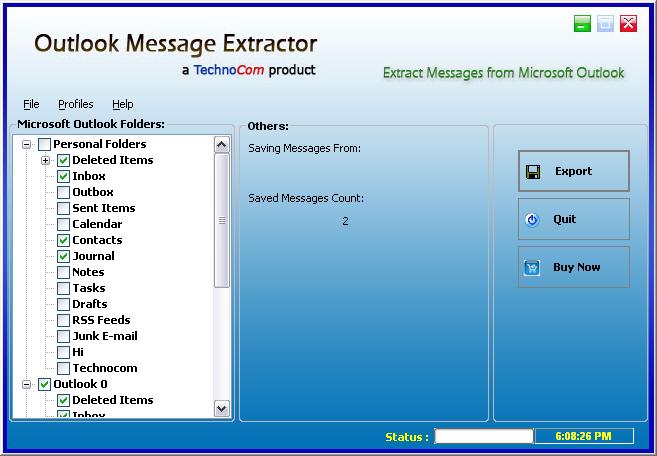
Task: Open the Help menu
Action: click(122, 104)
